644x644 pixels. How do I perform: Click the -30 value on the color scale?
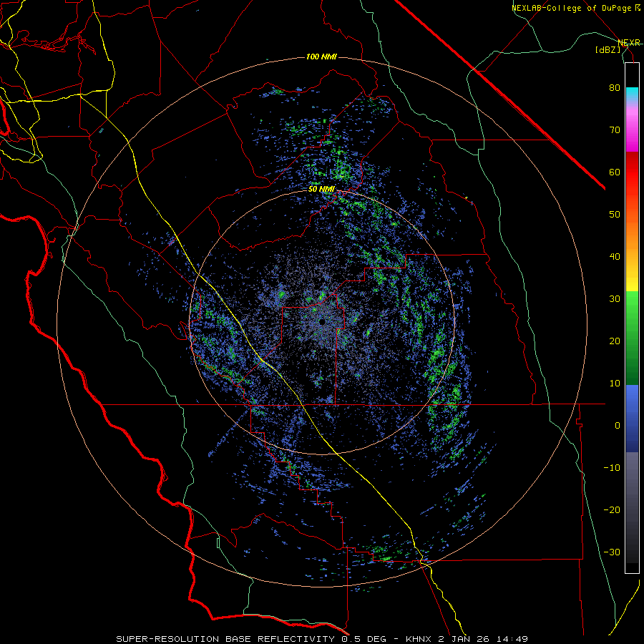[612, 552]
